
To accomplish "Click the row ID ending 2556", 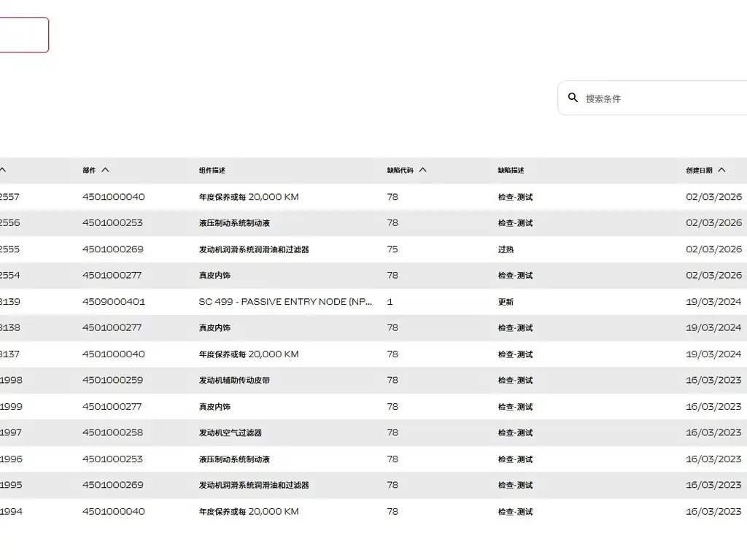I will click(x=9, y=223).
